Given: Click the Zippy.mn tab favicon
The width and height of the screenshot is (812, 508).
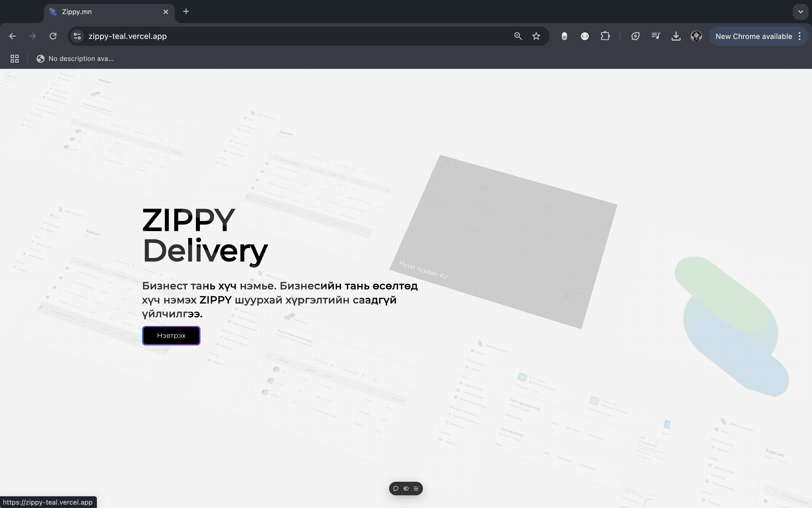Looking at the screenshot, I should click(x=53, y=12).
